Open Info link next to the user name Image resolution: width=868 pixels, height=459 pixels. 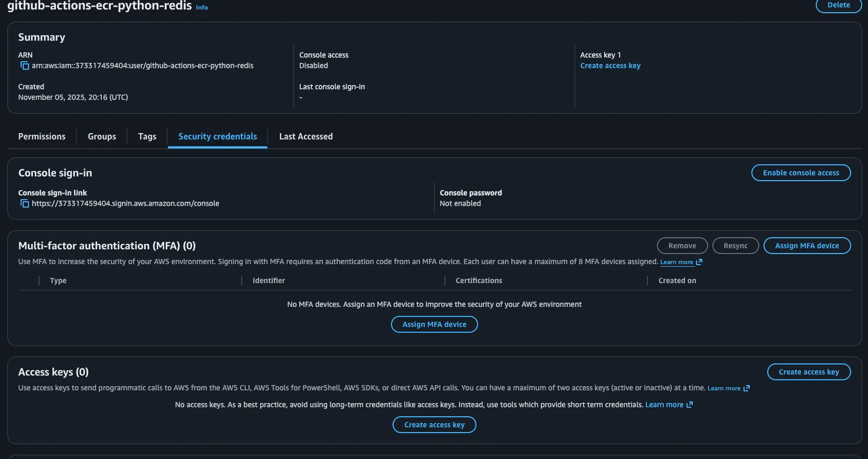point(202,7)
